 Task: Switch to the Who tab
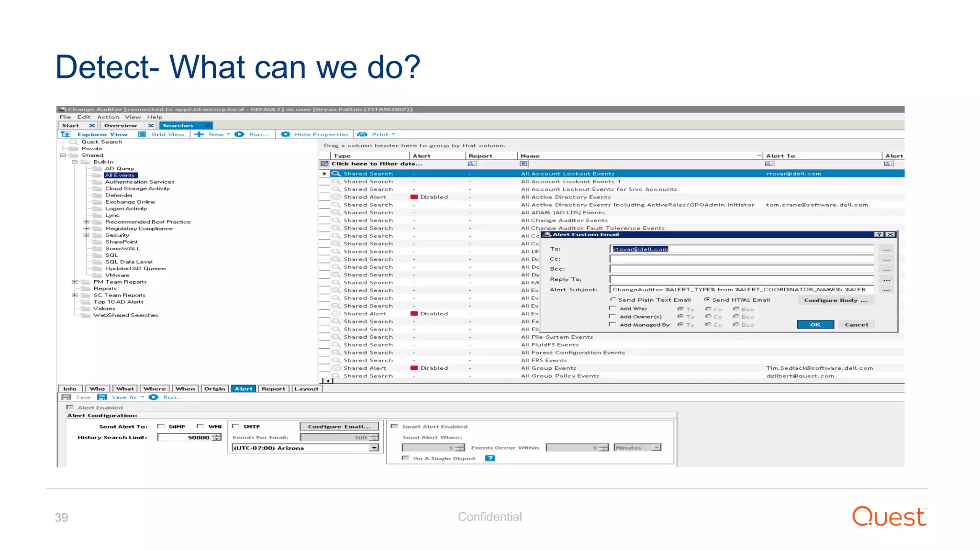click(x=97, y=389)
